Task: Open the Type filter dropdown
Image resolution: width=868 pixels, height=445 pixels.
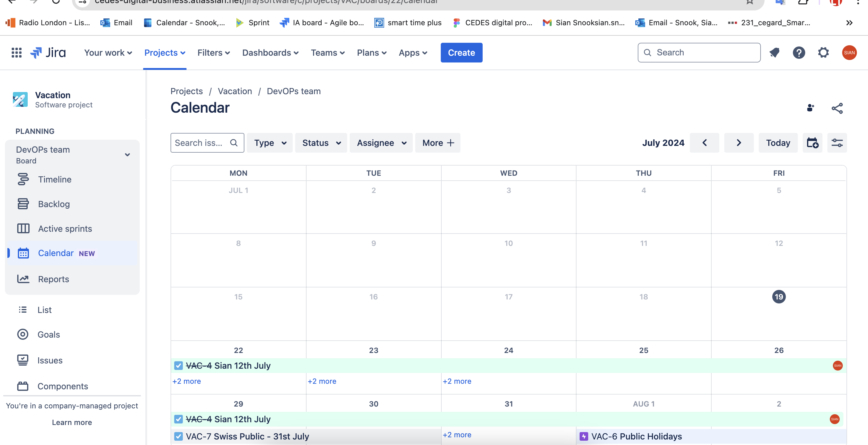Action: point(270,143)
